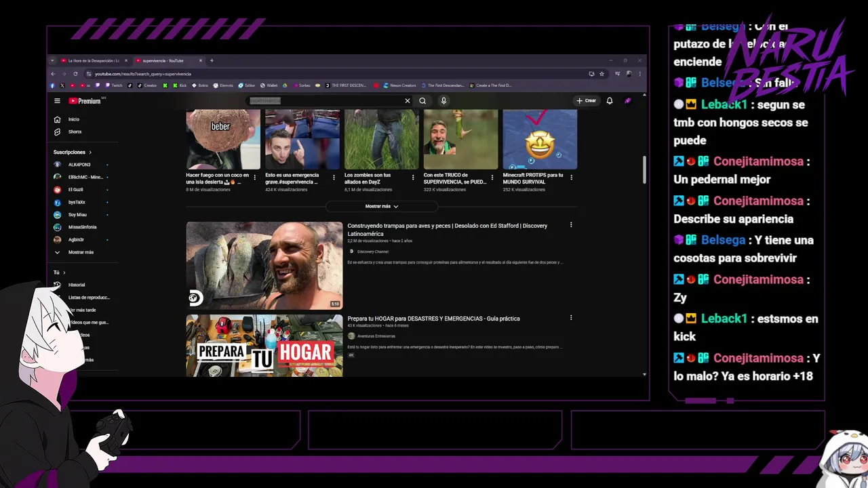Open Chrome tab search dropdown arrow
This screenshot has height=488, width=868.
[x=53, y=60]
